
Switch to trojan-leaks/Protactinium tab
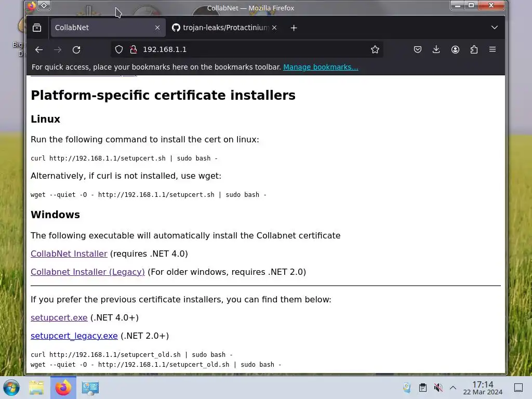224,28
